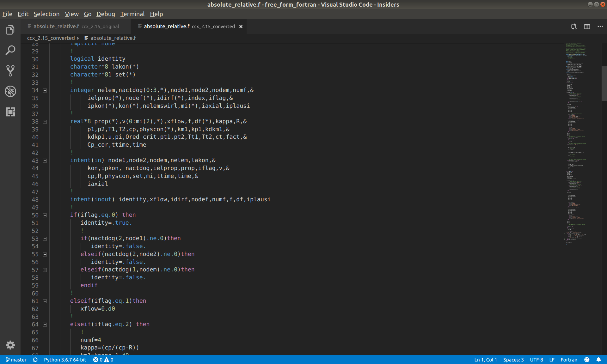
Task: Open the Go menu
Action: (88, 14)
